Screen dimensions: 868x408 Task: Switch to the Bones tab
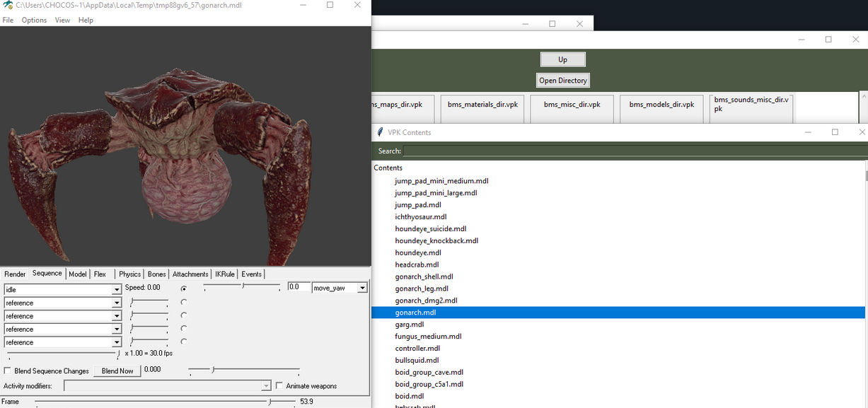(x=156, y=274)
